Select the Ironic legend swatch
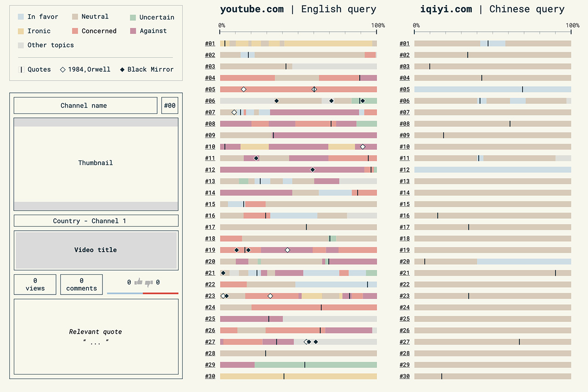Screen dimensions: 588x392 point(21,31)
